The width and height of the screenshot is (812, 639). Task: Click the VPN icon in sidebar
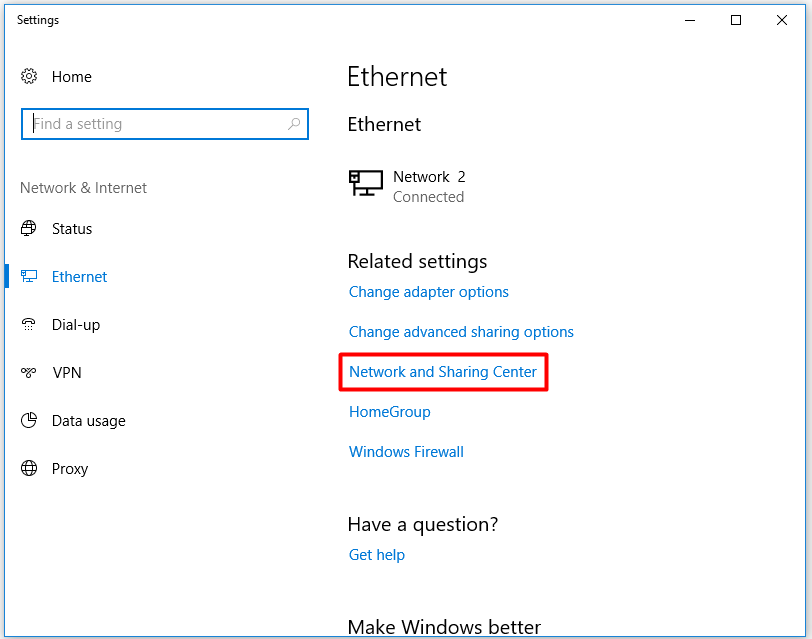28,372
